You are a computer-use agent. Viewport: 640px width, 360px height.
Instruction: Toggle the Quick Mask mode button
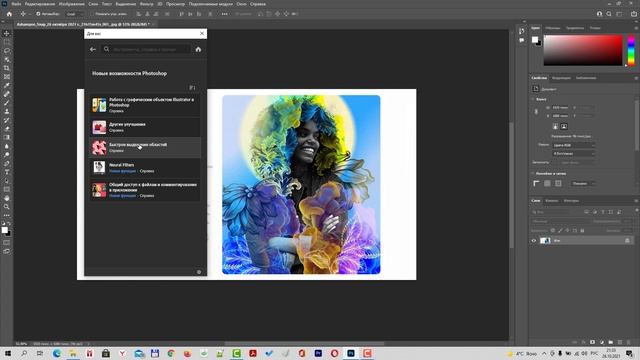[7, 242]
